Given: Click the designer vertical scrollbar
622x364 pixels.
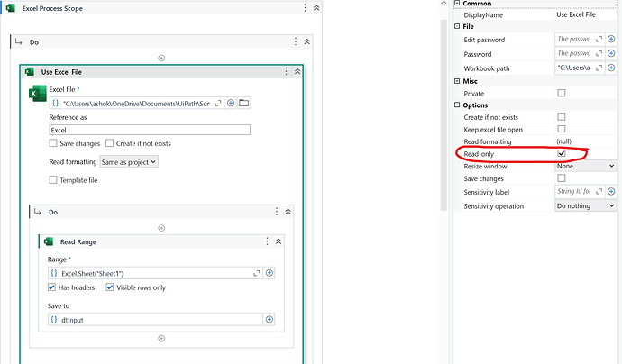Looking at the screenshot, I should 444,115.
